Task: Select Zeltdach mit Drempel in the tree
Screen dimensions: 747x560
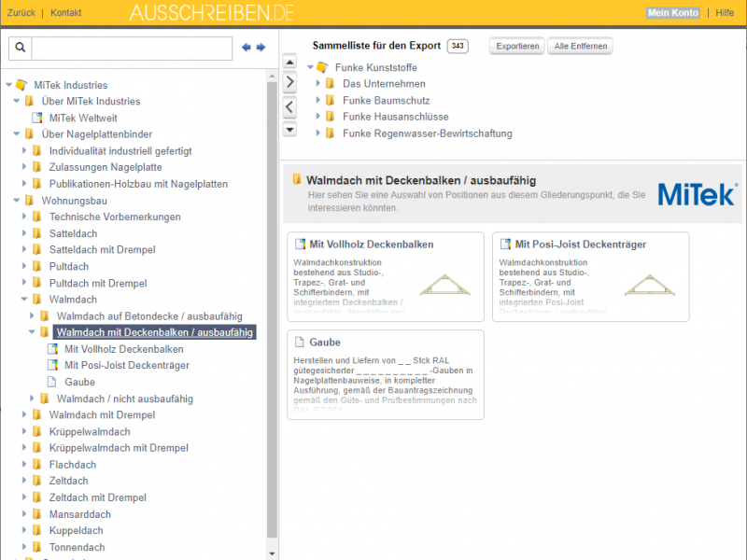Action: pyautogui.click(x=98, y=497)
